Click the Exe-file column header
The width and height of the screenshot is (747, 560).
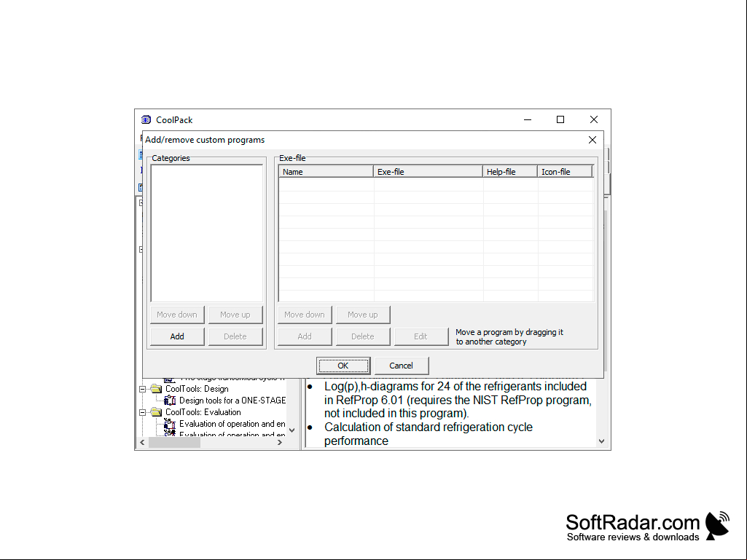[428, 171]
